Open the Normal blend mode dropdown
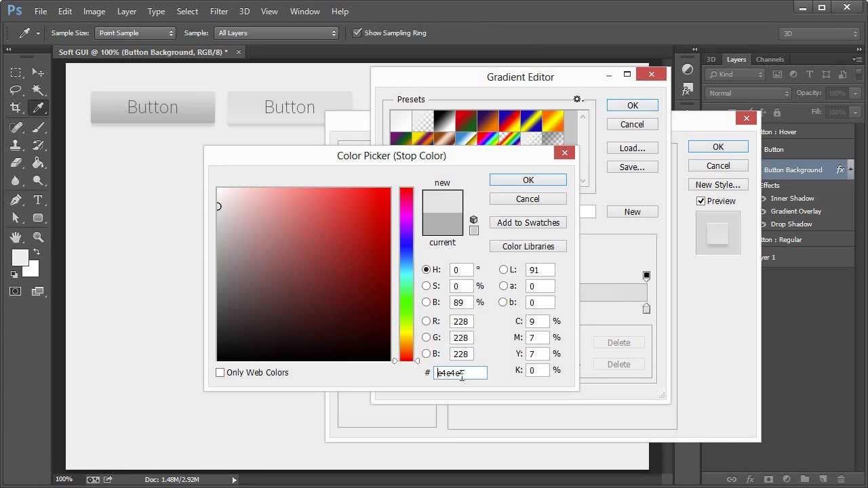This screenshot has height=488, width=868. 748,93
